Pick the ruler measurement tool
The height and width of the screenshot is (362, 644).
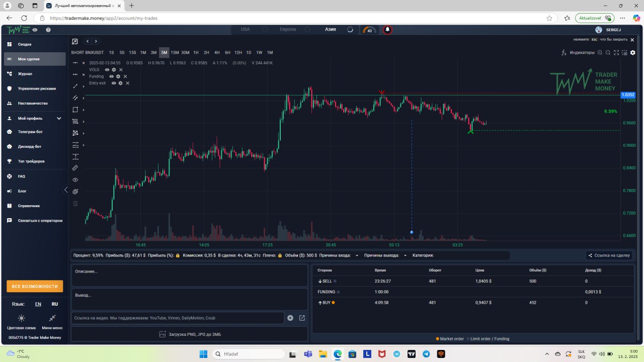pyautogui.click(x=75, y=168)
